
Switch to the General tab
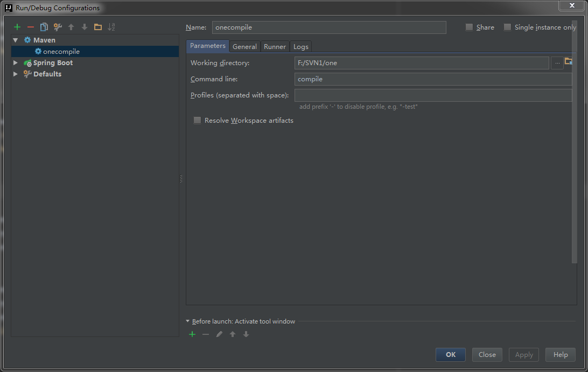point(244,47)
